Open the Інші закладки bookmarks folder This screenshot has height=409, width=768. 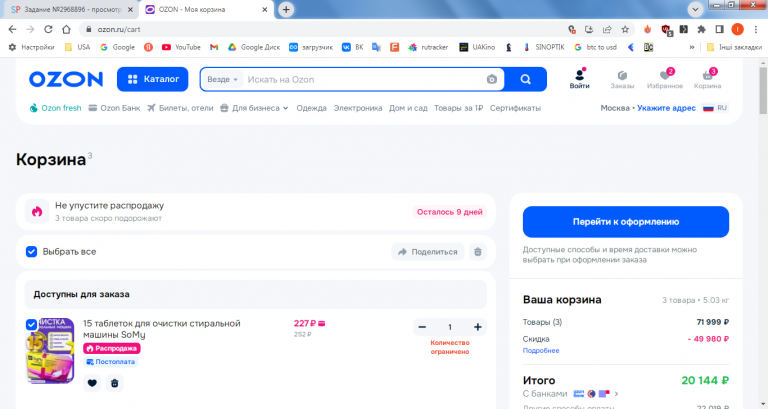[734, 47]
